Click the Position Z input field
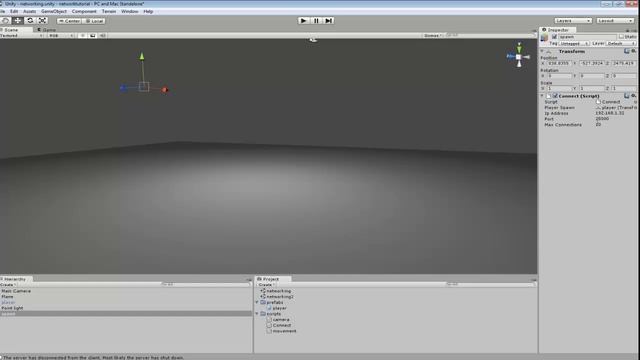Screen dimensions: 640x360 pyautogui.click(x=624, y=63)
